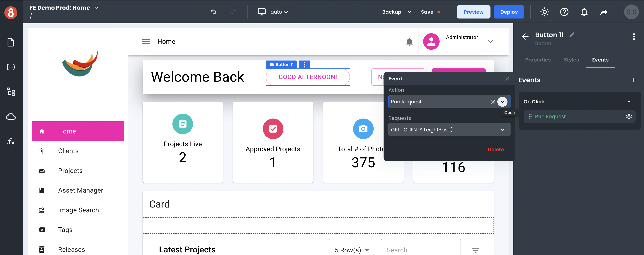
Task: Toggle light theme sun icon
Action: coord(544,12)
